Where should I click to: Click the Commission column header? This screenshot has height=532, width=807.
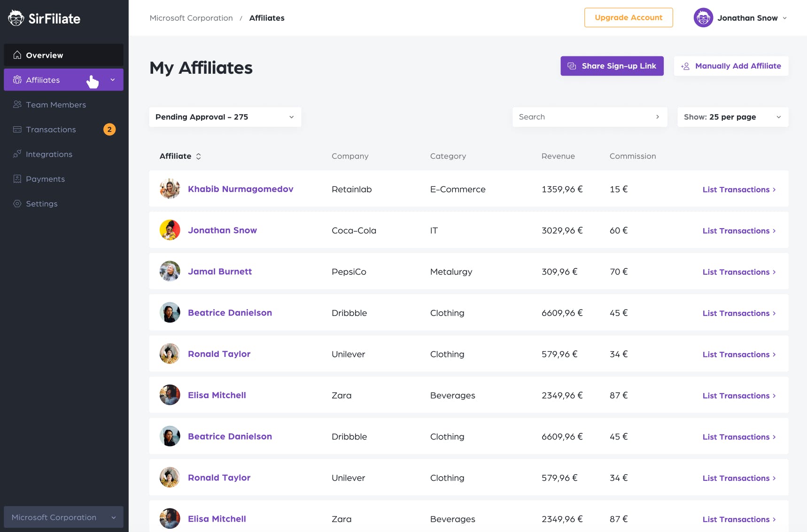(633, 156)
